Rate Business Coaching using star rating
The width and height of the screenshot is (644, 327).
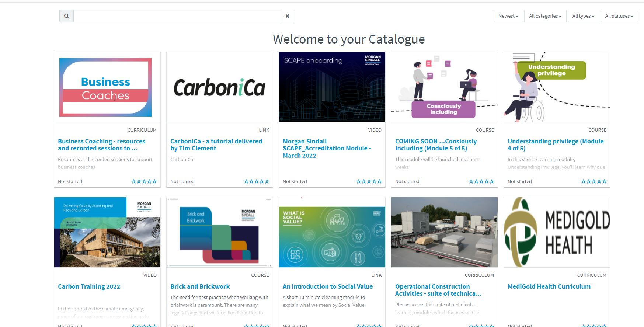point(144,181)
